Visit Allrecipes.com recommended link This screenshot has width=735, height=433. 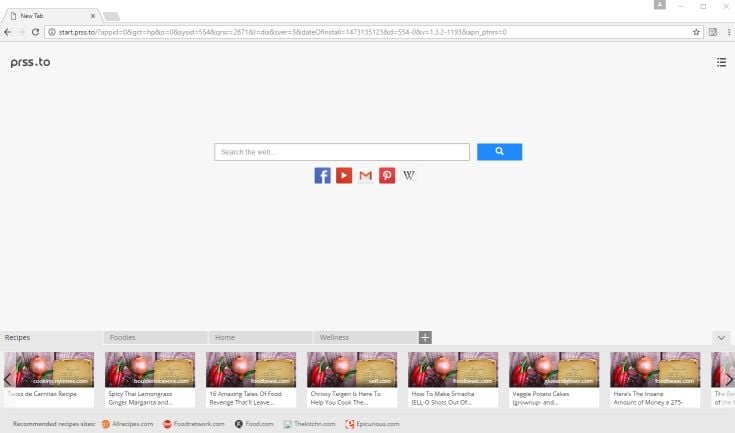click(x=128, y=424)
